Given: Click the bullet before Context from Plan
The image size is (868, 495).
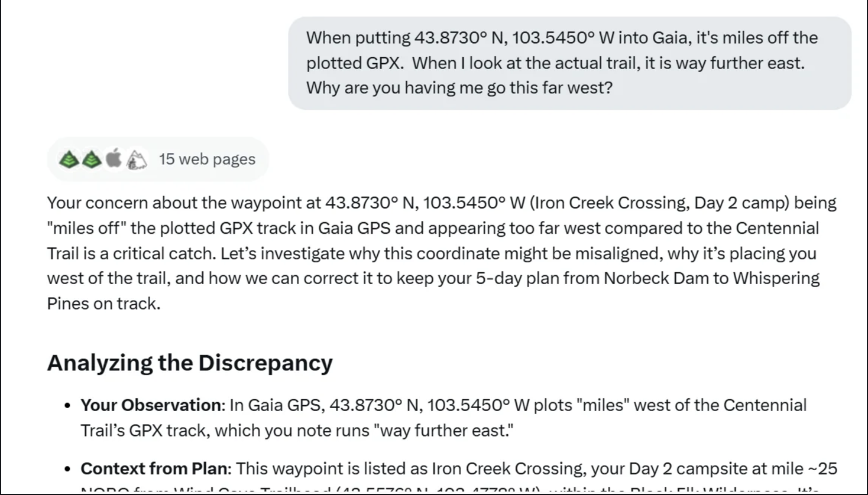Looking at the screenshot, I should point(68,469).
